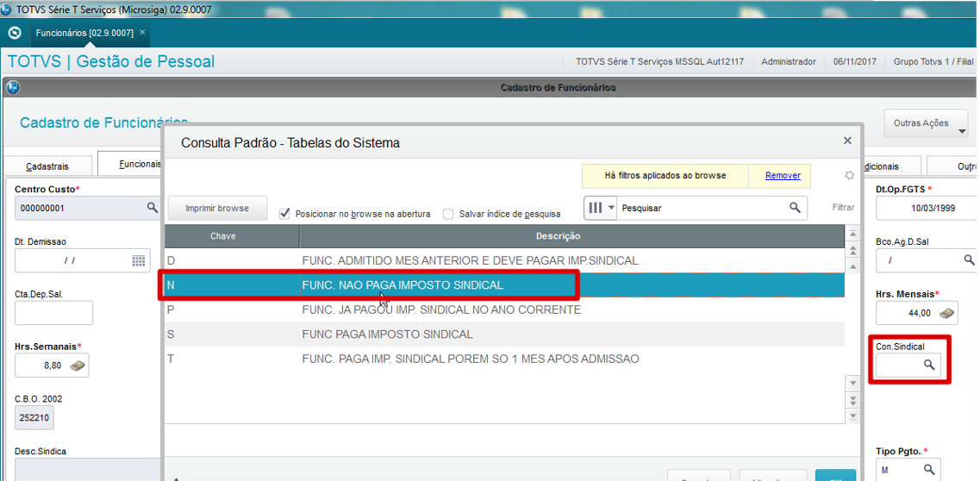
Task: Jump to last record arrow in list
Action: tap(852, 415)
